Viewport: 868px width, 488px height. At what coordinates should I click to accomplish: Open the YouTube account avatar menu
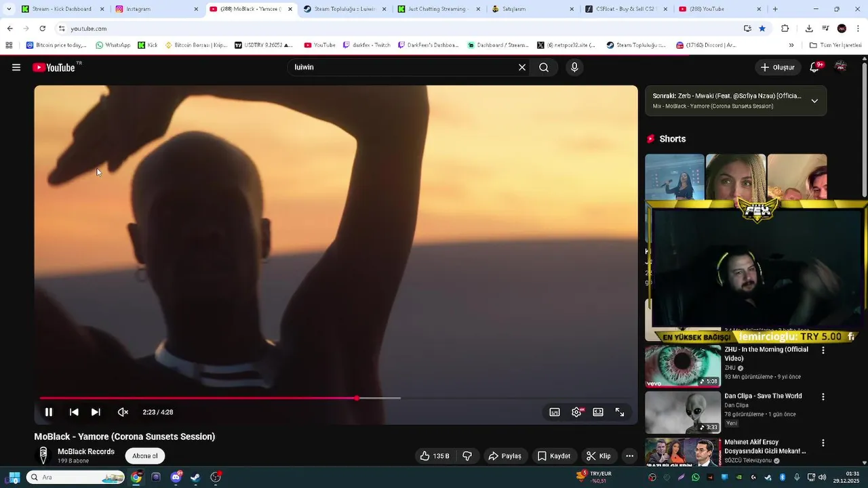tap(841, 67)
